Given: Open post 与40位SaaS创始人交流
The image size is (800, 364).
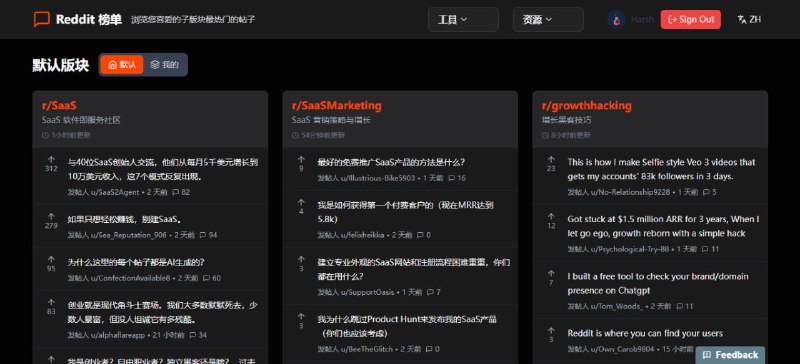Looking at the screenshot, I should tap(163, 169).
